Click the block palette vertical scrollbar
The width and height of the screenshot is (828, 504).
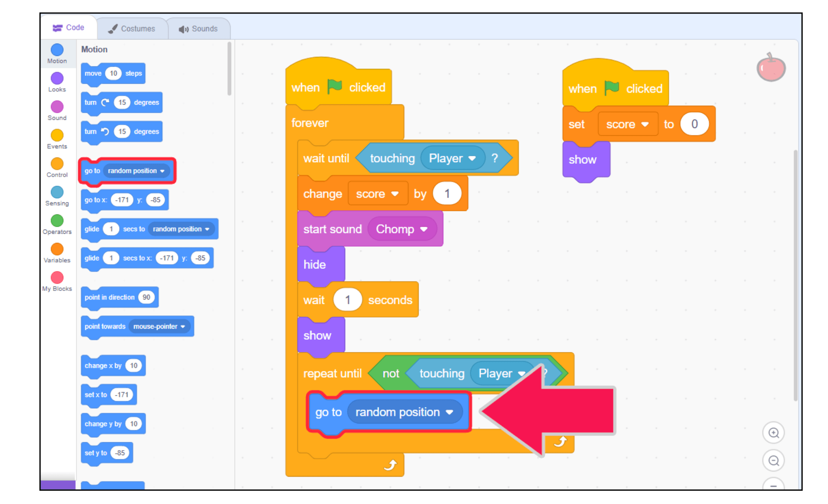(229, 68)
